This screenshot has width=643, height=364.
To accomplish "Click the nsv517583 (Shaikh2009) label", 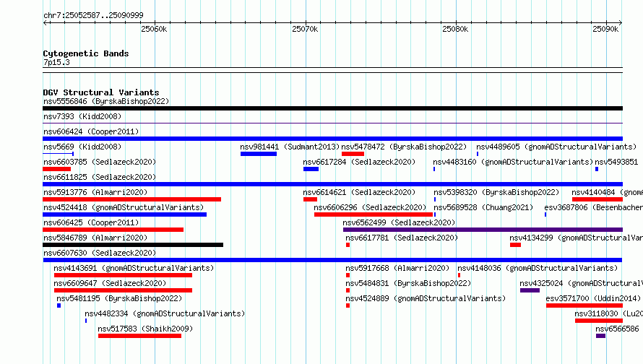I will click(x=145, y=329).
